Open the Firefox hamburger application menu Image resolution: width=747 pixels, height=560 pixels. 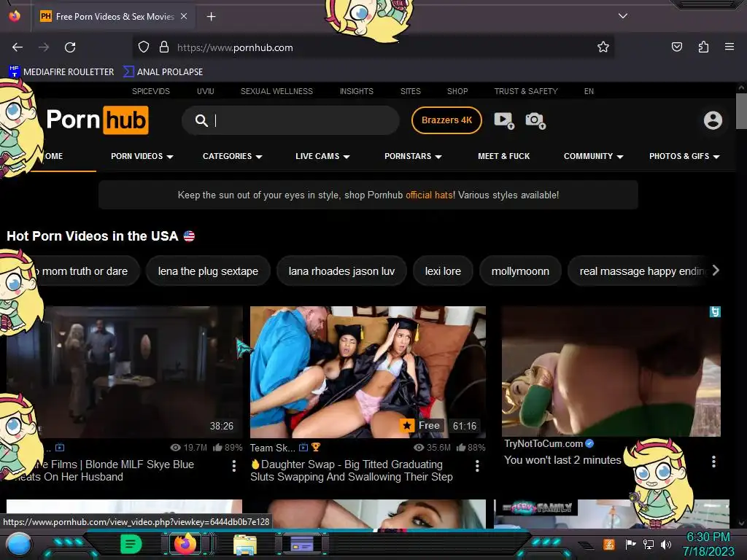[x=729, y=47]
